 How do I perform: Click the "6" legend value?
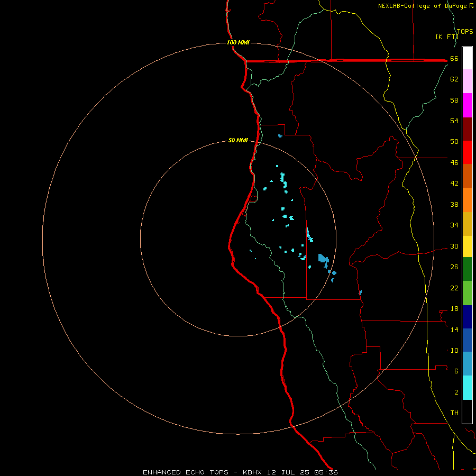click(x=456, y=371)
